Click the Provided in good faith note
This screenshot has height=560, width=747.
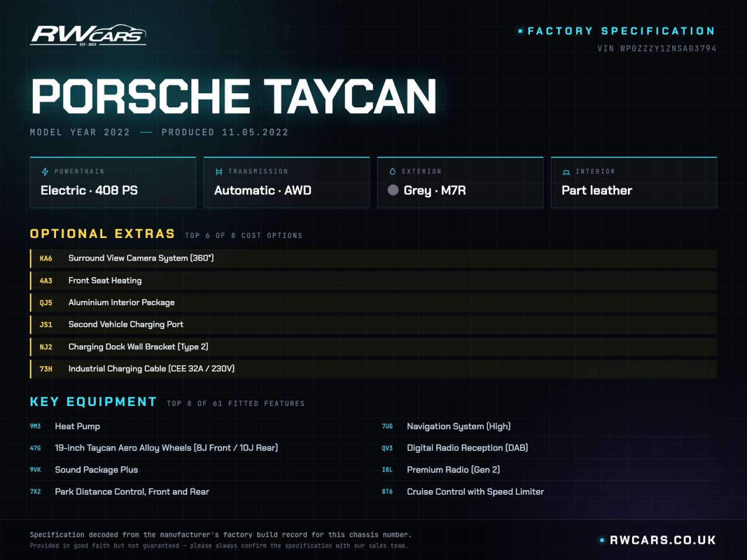[219, 546]
